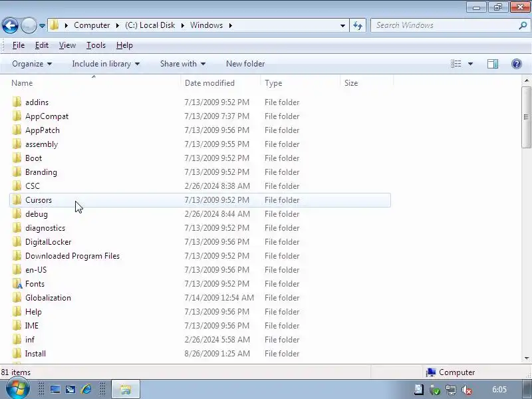Open Switch between windows icon
Image resolution: width=532 pixels, height=399 pixels.
[x=70, y=390]
